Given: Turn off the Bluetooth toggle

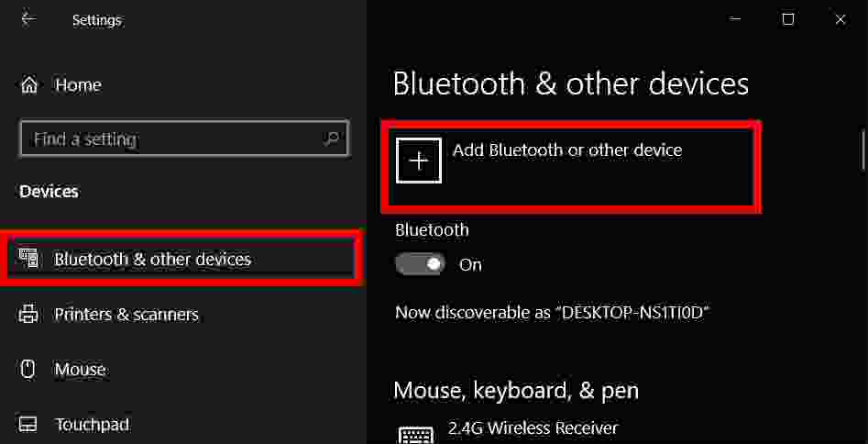Looking at the screenshot, I should (420, 265).
